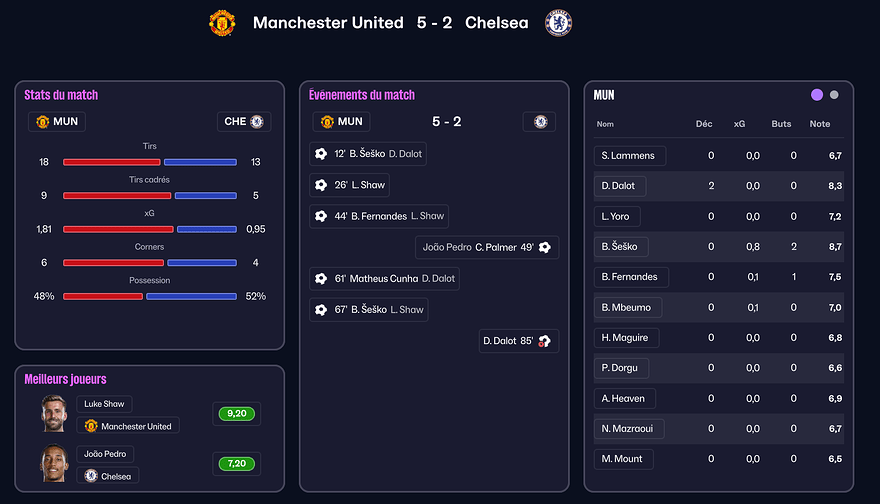880x504 pixels.
Task: Open D. Dalot's player name in lineup
Action: [x=620, y=186]
